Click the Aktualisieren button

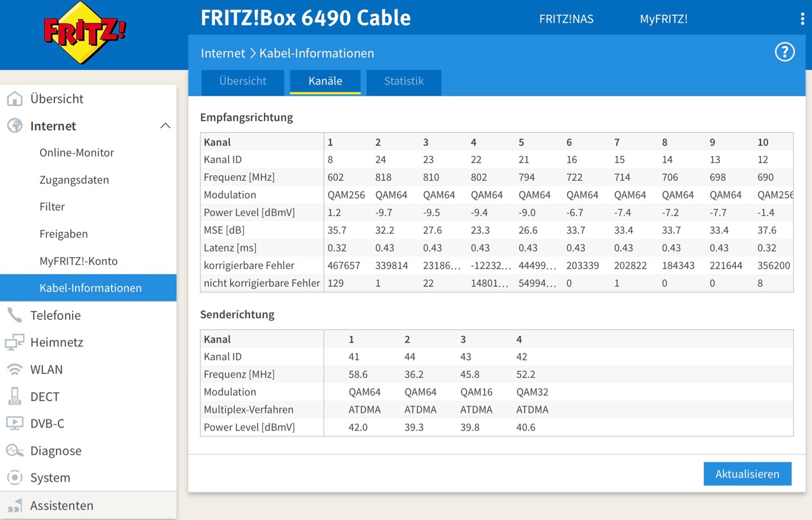point(747,474)
